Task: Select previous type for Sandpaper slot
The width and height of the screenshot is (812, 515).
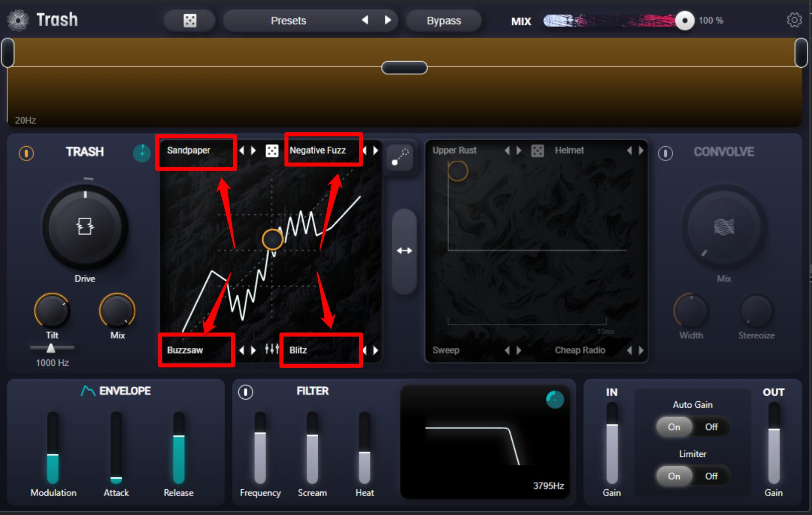Action: click(x=242, y=150)
